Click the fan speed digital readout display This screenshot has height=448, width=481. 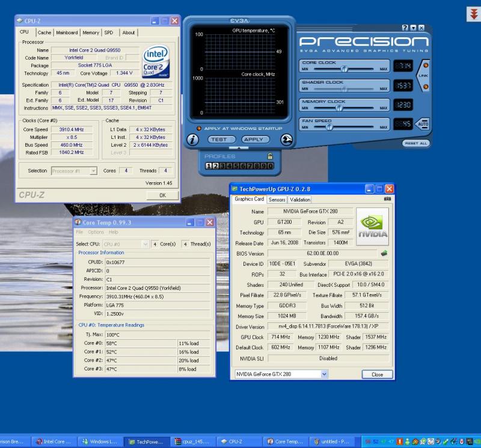click(403, 124)
